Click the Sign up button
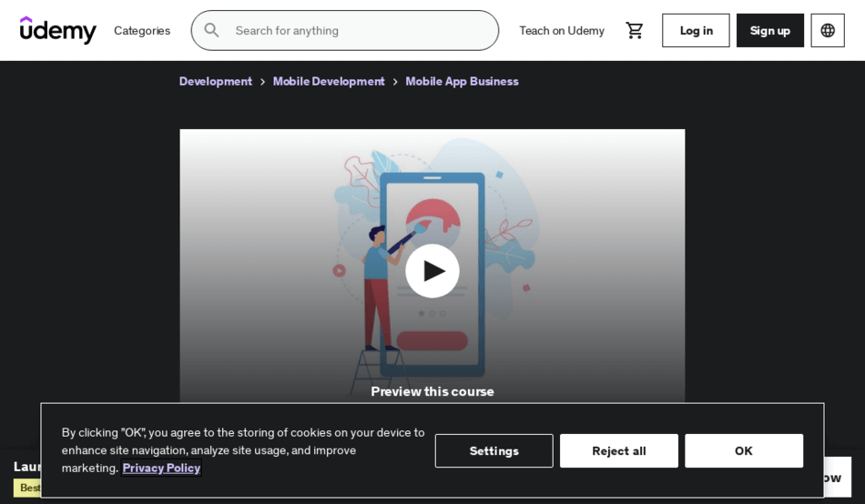The height and width of the screenshot is (504, 865). point(769,30)
